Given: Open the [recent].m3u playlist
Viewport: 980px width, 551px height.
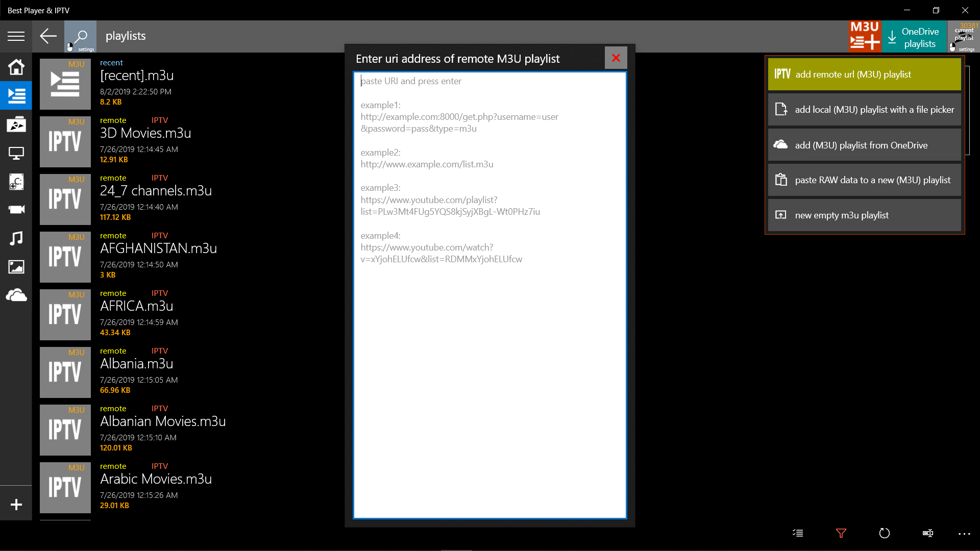Looking at the screenshot, I should tap(137, 76).
